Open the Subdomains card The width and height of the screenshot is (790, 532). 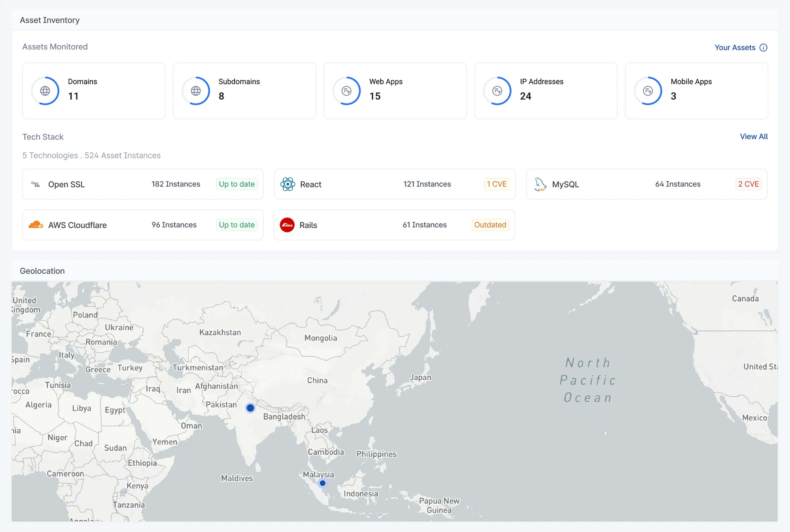coord(245,91)
